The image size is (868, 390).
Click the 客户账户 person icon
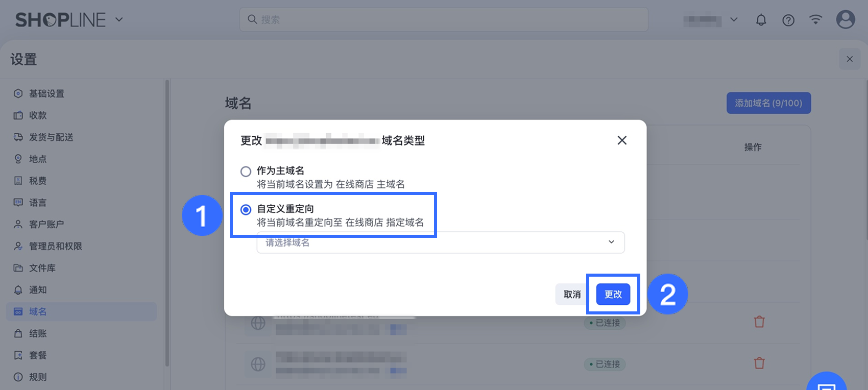pyautogui.click(x=18, y=224)
